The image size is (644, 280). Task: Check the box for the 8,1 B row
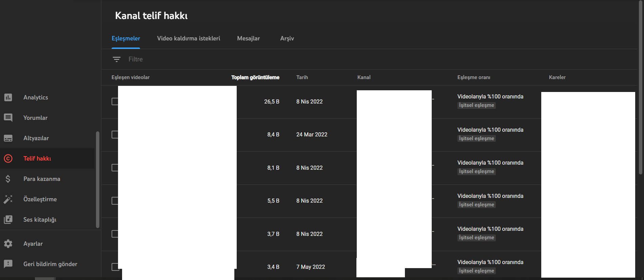tap(115, 168)
